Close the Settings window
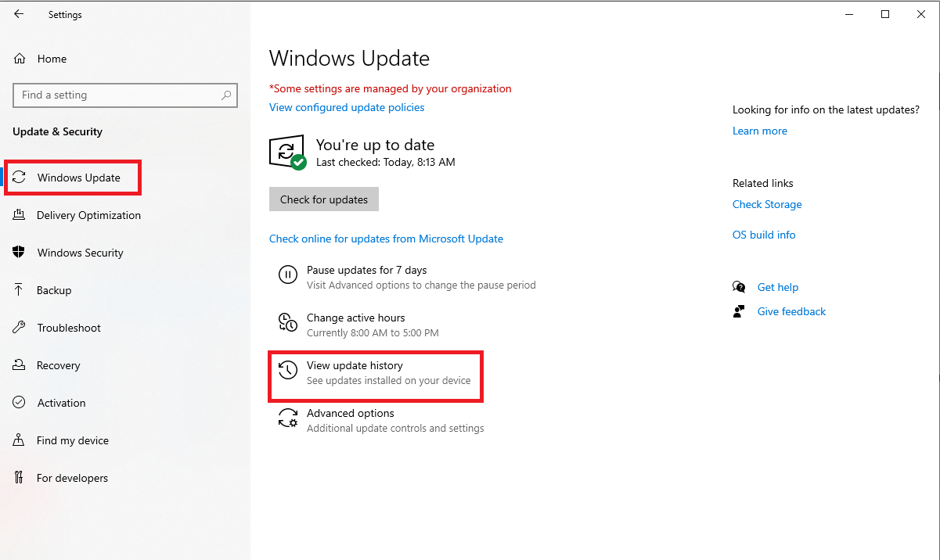The width and height of the screenshot is (940, 560). (x=921, y=14)
